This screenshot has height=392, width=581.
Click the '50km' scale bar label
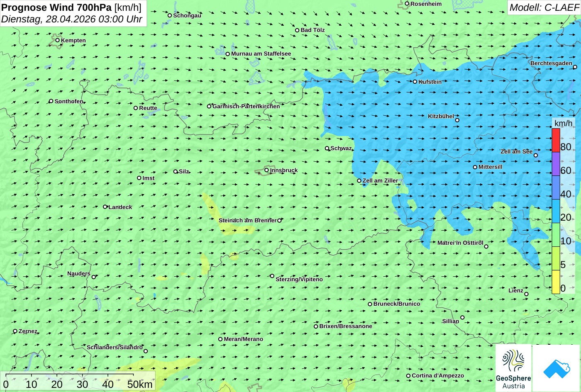click(140, 384)
